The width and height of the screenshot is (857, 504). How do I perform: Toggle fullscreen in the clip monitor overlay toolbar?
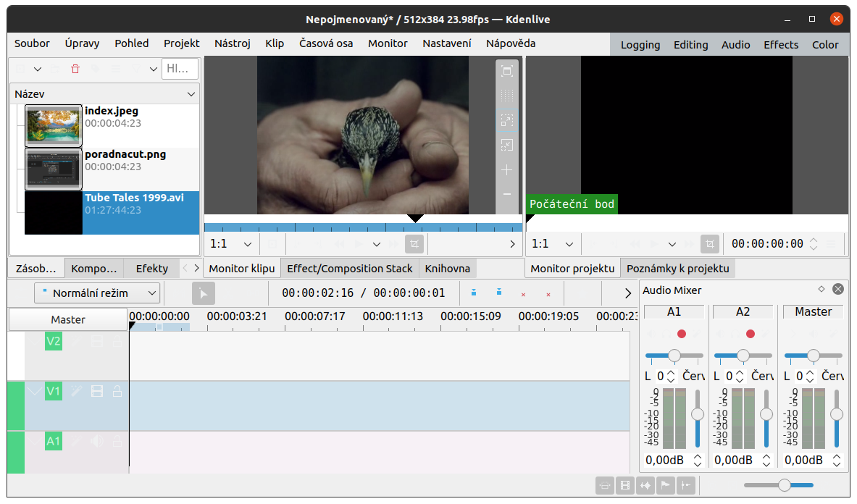(506, 71)
